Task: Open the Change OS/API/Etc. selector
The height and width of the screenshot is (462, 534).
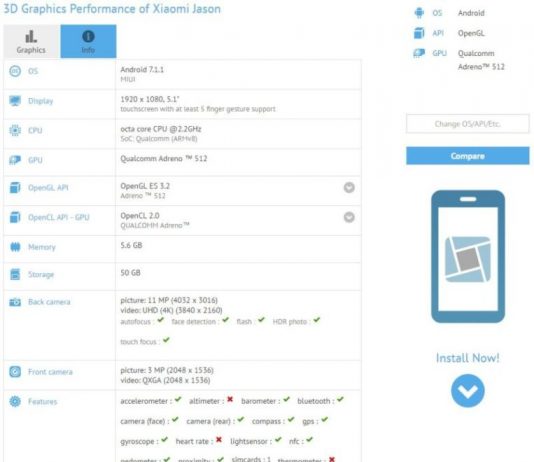Action: (x=468, y=124)
